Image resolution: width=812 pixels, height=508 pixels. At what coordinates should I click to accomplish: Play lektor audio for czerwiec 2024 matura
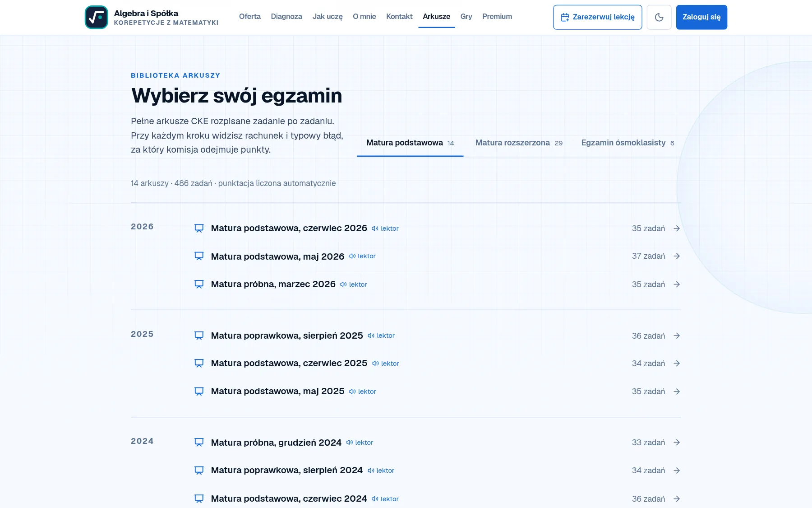point(385,499)
